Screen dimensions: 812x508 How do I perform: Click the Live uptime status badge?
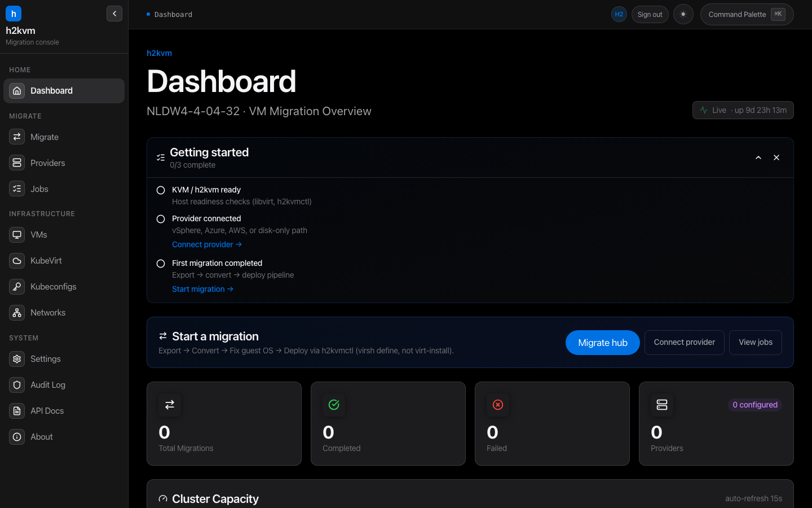tap(743, 110)
